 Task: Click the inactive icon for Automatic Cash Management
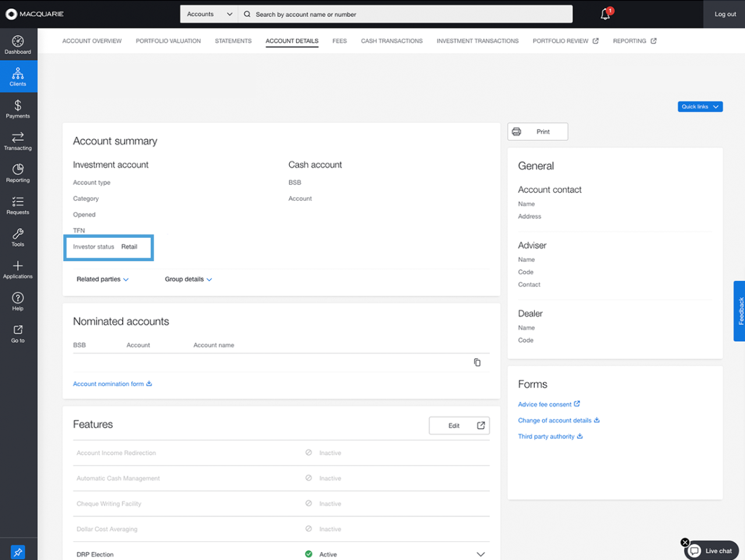coord(308,478)
